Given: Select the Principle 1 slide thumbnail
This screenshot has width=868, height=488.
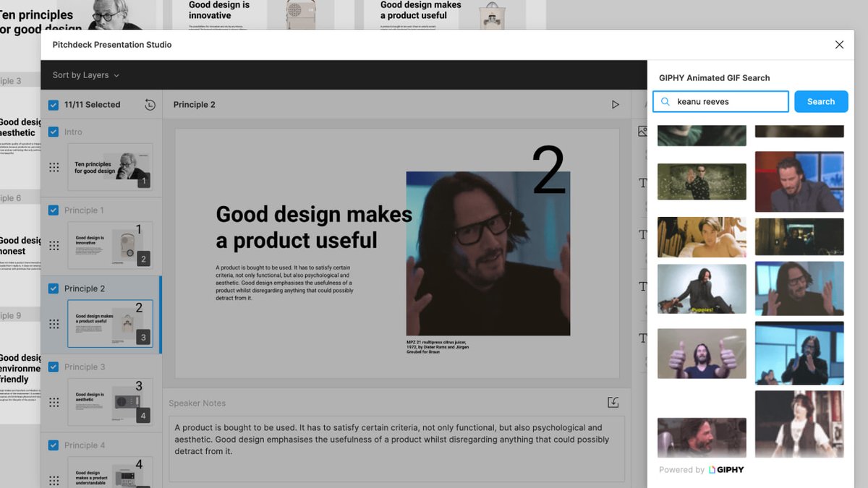Looking at the screenshot, I should click(110, 246).
